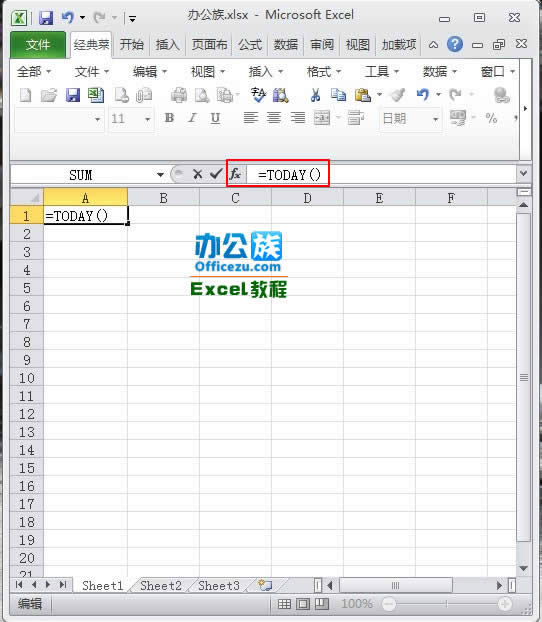Select all cells via corner button
Image resolution: width=542 pixels, height=622 pixels.
click(x=27, y=197)
